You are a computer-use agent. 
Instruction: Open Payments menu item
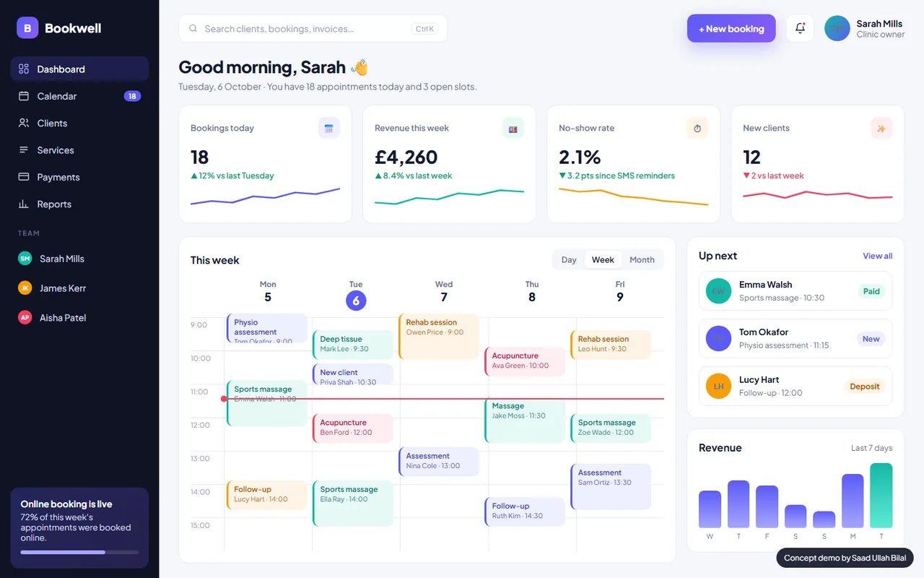79,177
